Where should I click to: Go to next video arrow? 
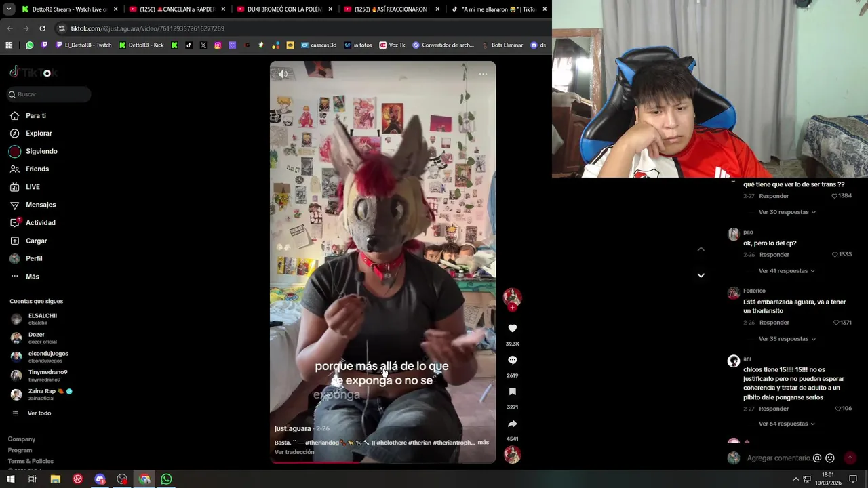pyautogui.click(x=701, y=275)
